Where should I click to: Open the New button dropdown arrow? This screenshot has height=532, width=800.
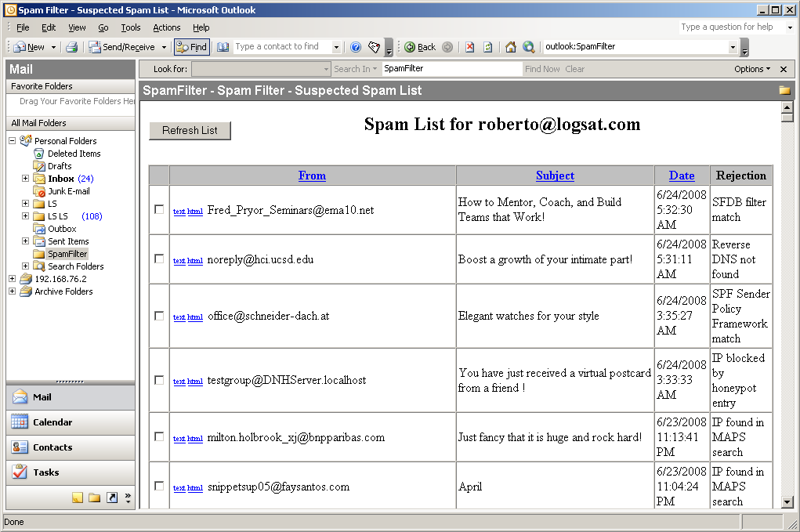tap(53, 47)
